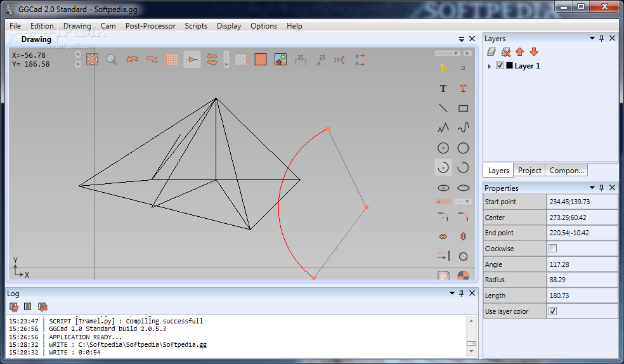Open the Display menu
Image resolution: width=624 pixels, height=364 pixels.
pos(229,26)
